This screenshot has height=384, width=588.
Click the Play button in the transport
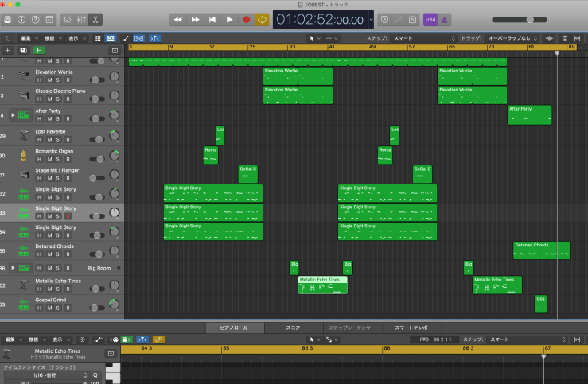229,19
